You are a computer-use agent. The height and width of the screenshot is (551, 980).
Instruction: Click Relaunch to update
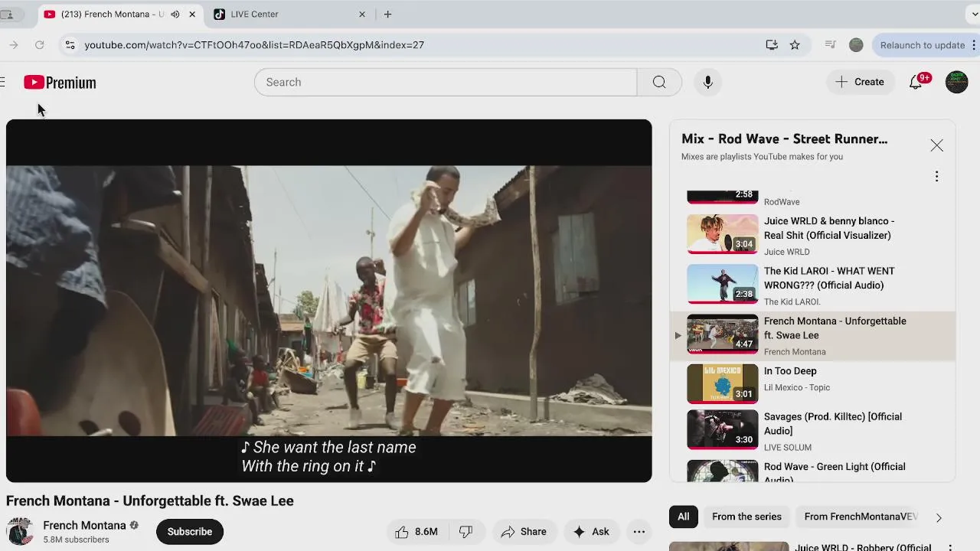(923, 45)
